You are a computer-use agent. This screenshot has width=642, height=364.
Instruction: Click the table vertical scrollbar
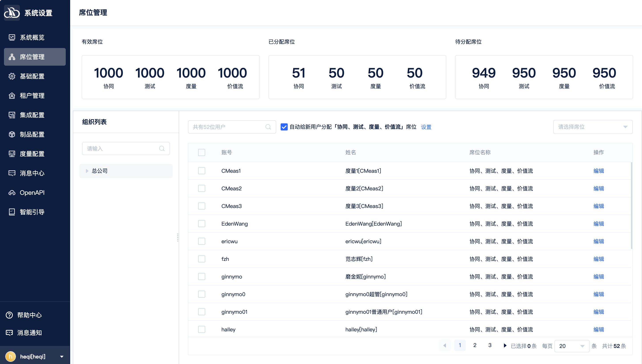click(631, 206)
